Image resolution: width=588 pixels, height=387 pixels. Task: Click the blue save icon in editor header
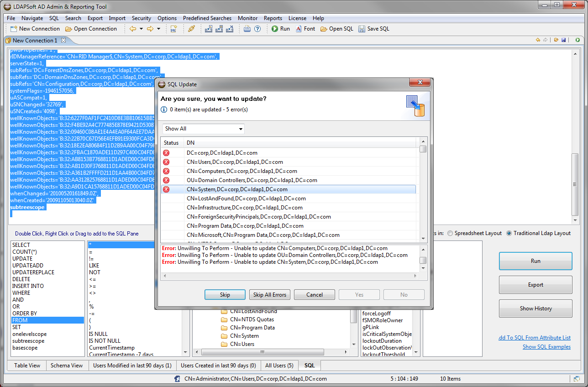[564, 40]
